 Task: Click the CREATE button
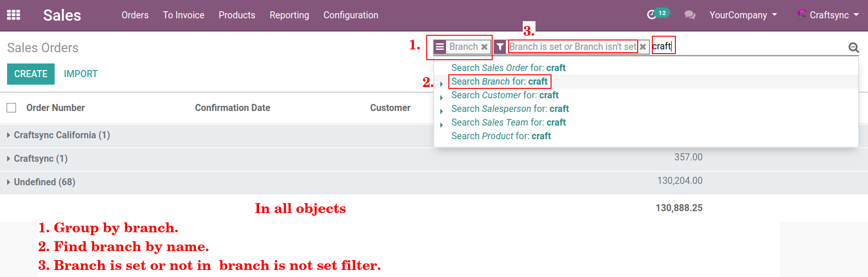[x=31, y=74]
